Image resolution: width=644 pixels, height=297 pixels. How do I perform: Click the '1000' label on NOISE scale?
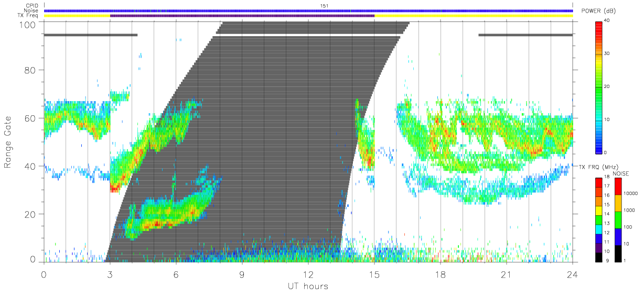(x=629, y=210)
